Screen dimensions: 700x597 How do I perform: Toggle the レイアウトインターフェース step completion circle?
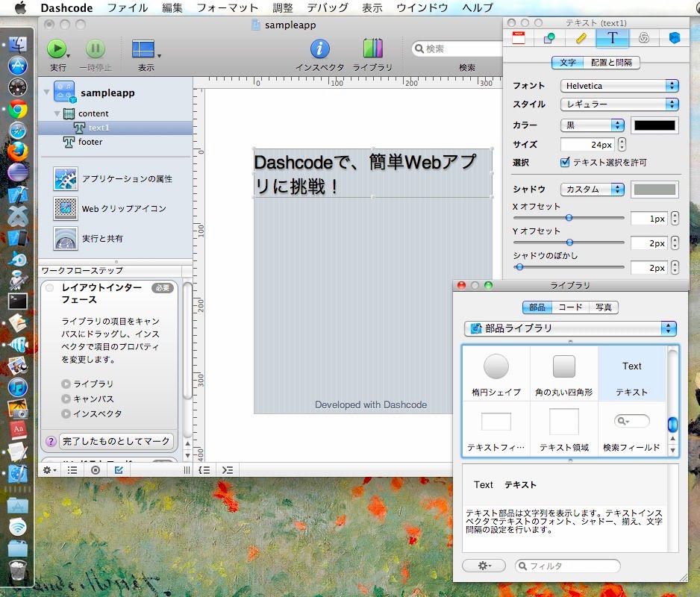[x=50, y=288]
